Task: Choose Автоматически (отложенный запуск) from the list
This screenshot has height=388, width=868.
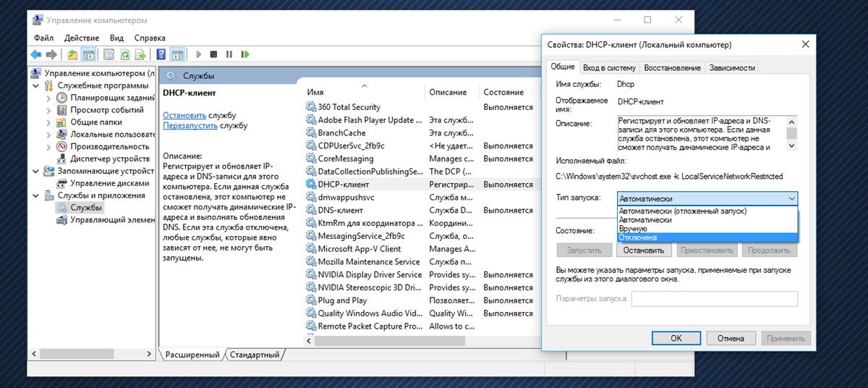Action: tap(707, 211)
